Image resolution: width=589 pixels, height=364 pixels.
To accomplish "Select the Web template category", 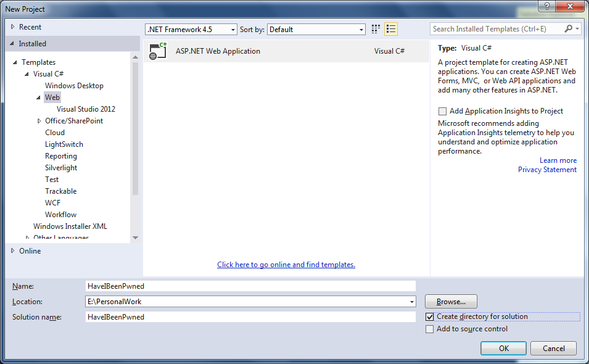I will (x=52, y=97).
